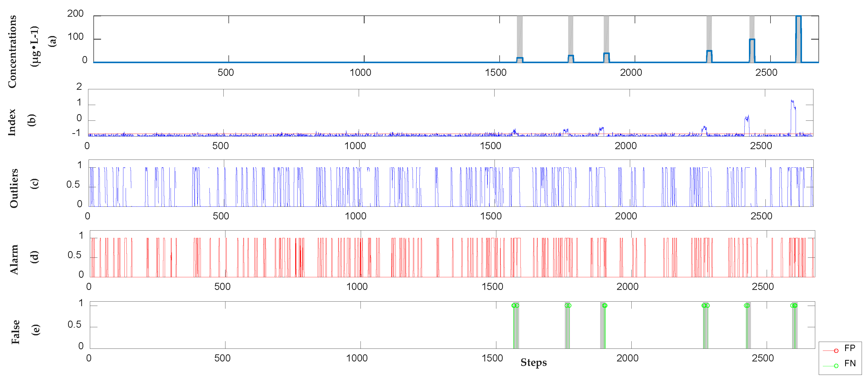The height and width of the screenshot is (382, 868).
Task: Click the FN legend text label
Action: tap(850, 363)
